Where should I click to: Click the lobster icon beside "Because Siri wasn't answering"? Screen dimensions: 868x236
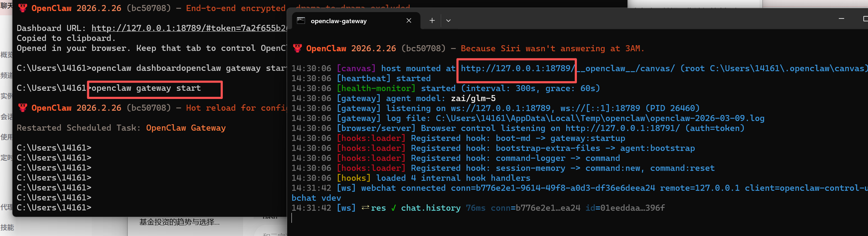[297, 48]
